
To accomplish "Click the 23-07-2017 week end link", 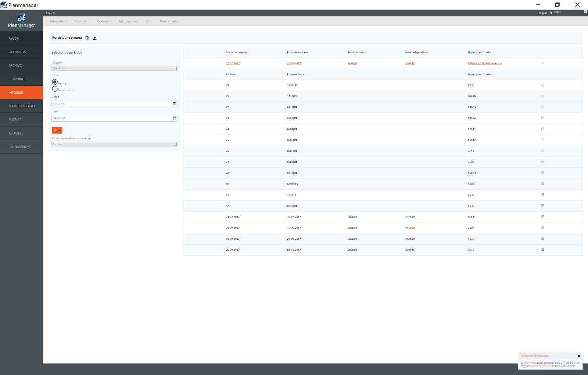I will coord(294,63).
